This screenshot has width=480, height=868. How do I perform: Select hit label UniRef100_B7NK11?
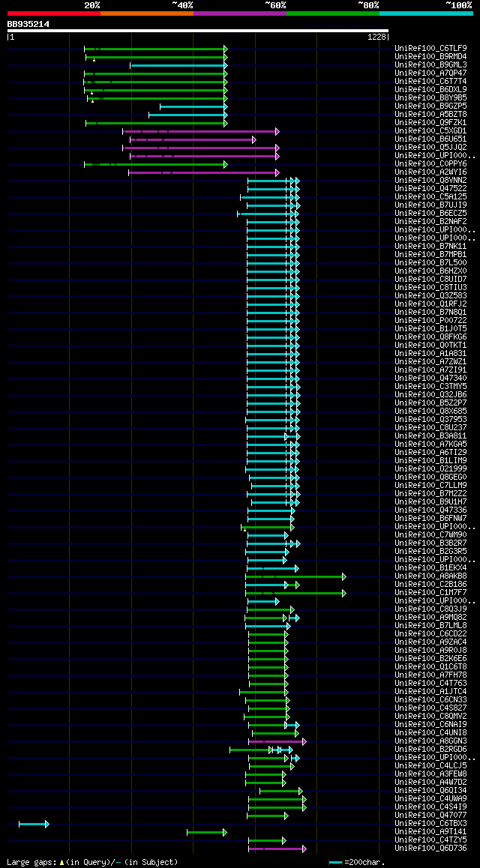click(x=430, y=247)
